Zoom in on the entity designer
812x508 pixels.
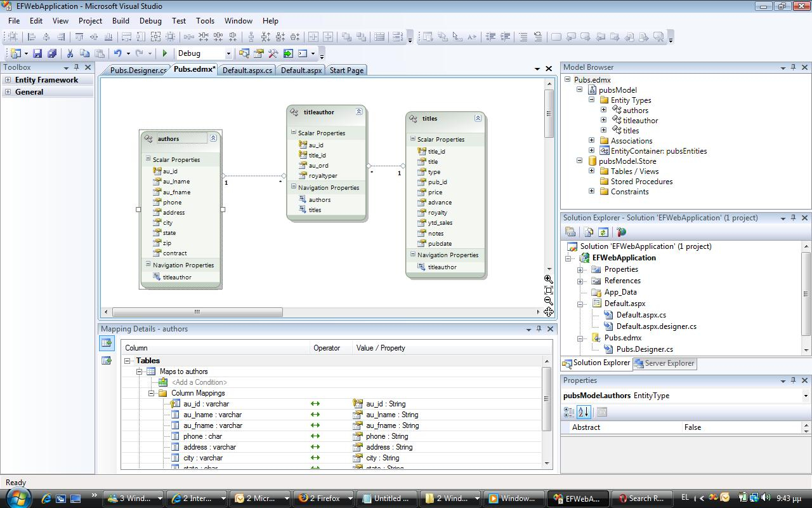click(549, 279)
